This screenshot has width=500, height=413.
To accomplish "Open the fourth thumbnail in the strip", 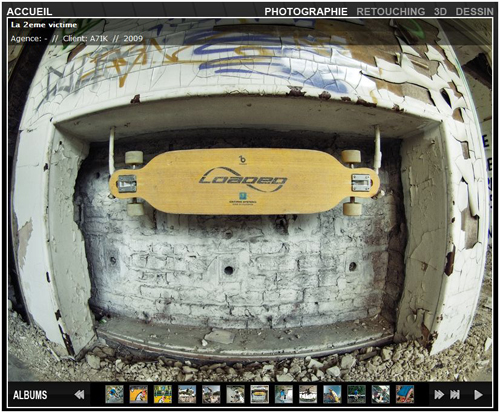I will 187,394.
